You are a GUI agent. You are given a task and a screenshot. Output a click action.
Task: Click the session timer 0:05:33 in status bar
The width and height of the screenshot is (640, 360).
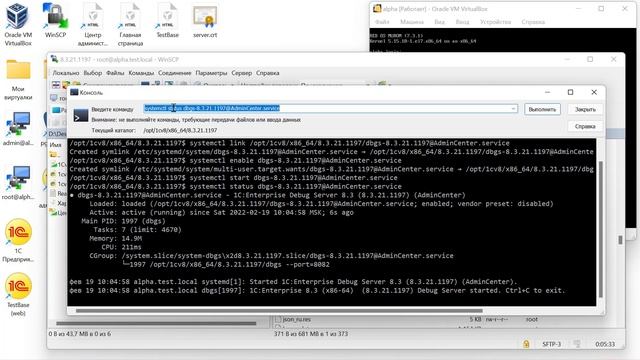(605, 344)
